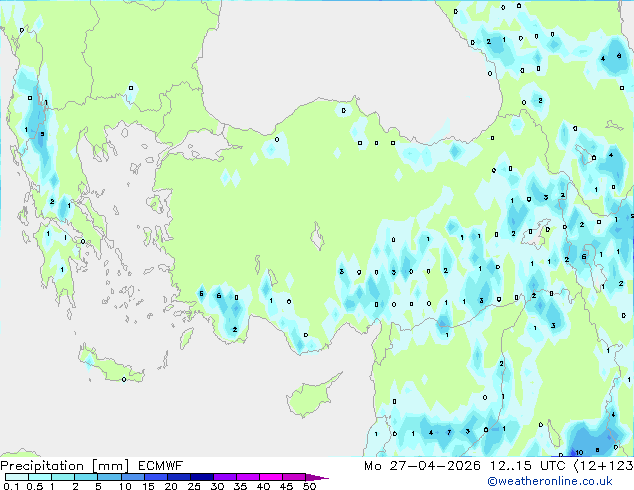The image size is (634, 490).
Task: Open the weatheronline.co.uk copyright link
Action: coord(550,481)
